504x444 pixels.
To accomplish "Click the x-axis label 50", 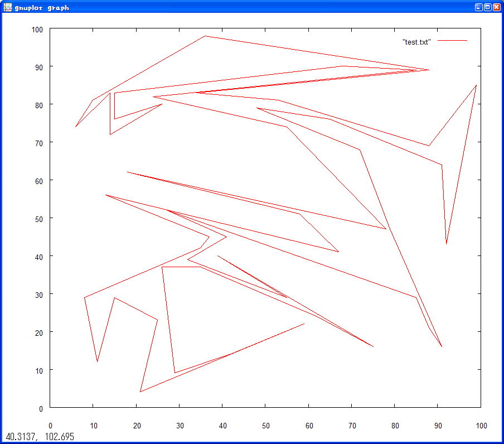I will pyautogui.click(x=266, y=426).
